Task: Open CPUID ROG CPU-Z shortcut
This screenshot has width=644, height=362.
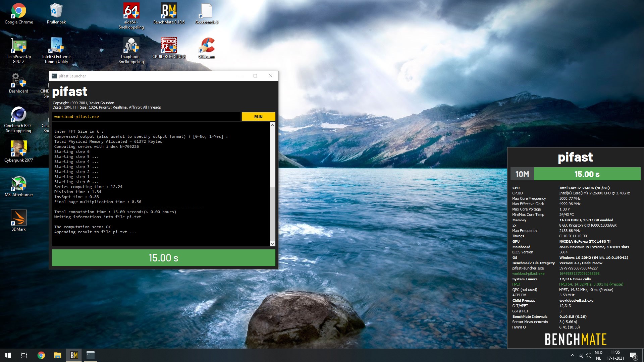Action: coord(169,48)
